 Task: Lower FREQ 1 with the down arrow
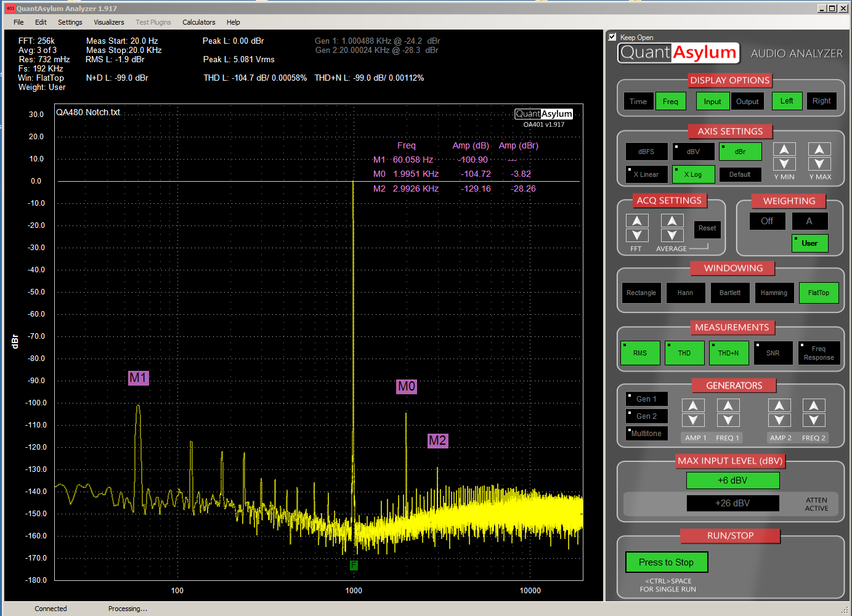pos(728,420)
